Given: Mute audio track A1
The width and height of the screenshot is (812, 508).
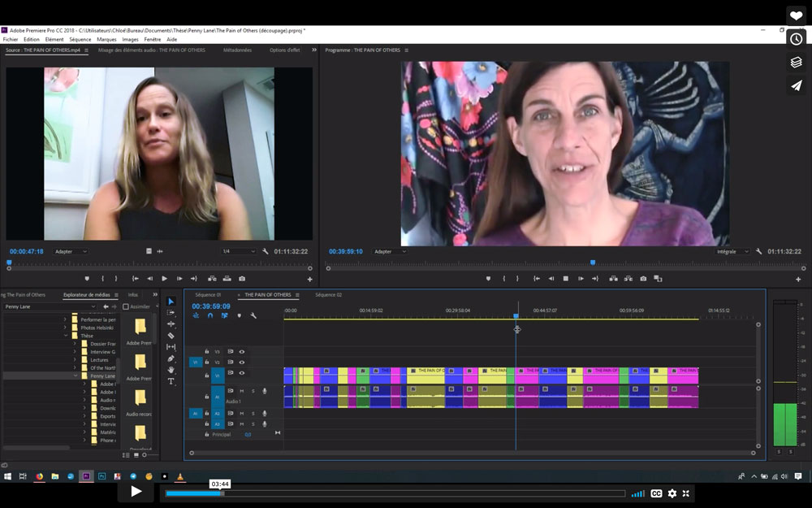Looking at the screenshot, I should click(x=241, y=391).
